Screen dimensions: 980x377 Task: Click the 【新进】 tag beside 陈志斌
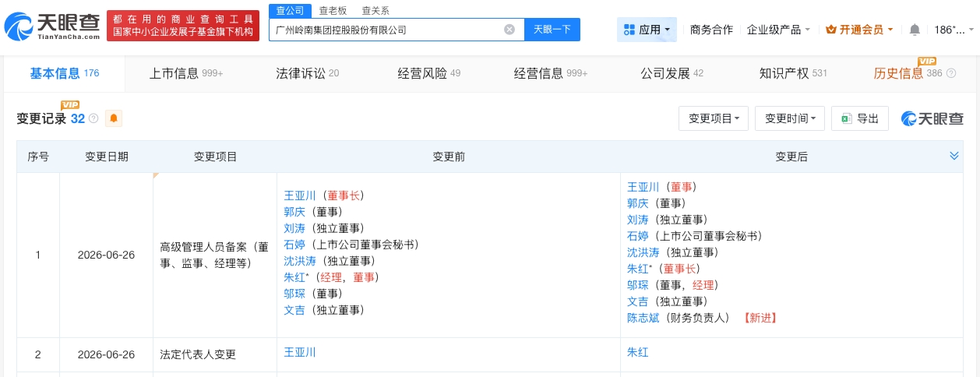tap(760, 318)
